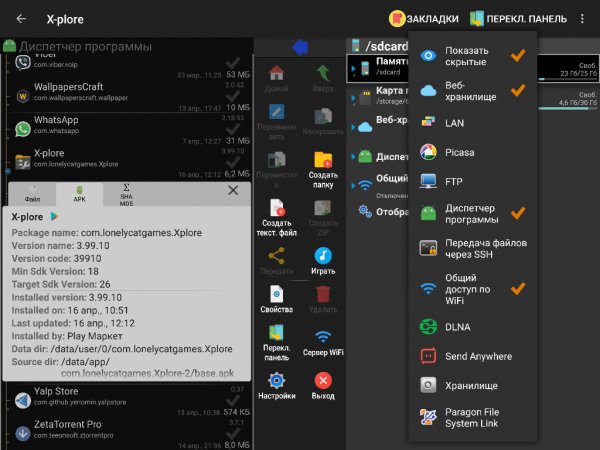Open X-plore in Play Store via triangle icon
Viewport: 600px width, 450px height.
tap(54, 217)
